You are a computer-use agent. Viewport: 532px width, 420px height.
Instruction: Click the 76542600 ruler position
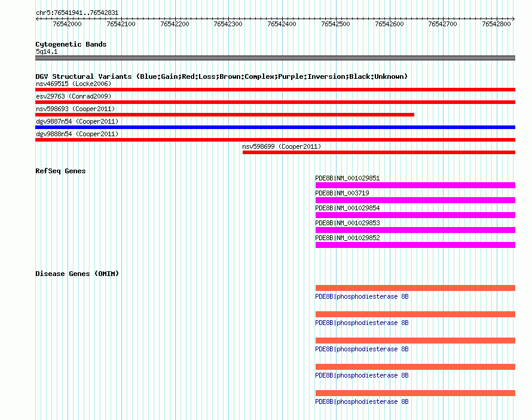click(x=390, y=24)
